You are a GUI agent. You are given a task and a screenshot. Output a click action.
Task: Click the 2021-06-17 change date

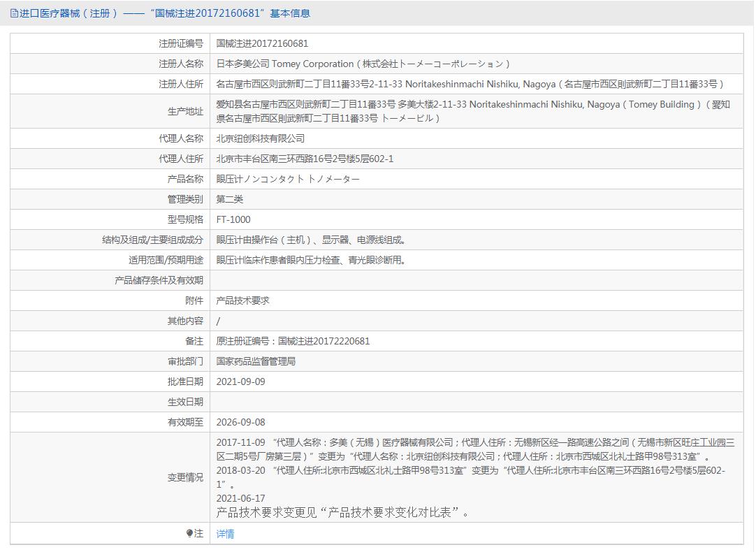(x=240, y=498)
